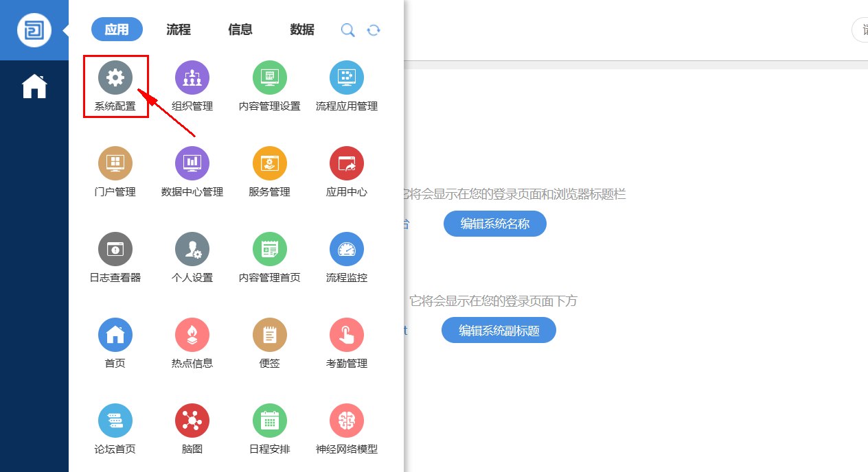Open 日志查看器 app icon
868x472 pixels.
pyautogui.click(x=115, y=249)
